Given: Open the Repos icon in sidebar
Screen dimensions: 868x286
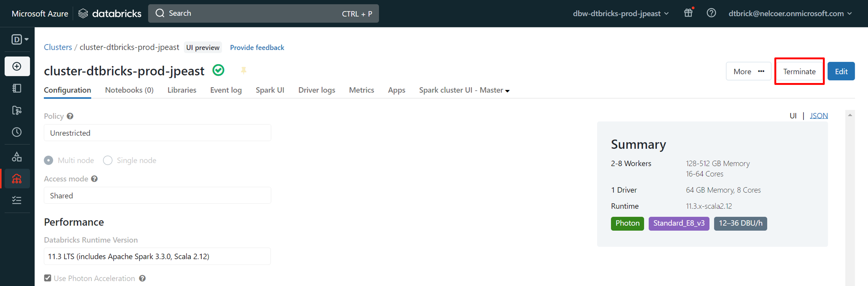Looking at the screenshot, I should [17, 110].
